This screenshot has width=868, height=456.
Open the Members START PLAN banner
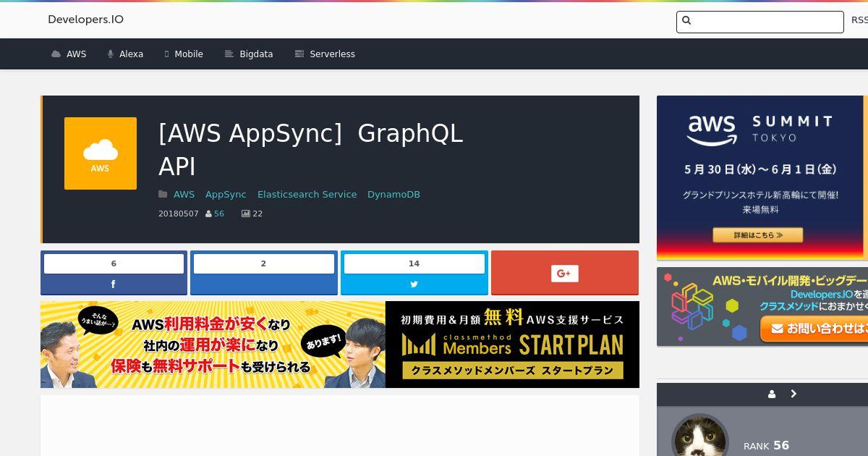coord(340,345)
